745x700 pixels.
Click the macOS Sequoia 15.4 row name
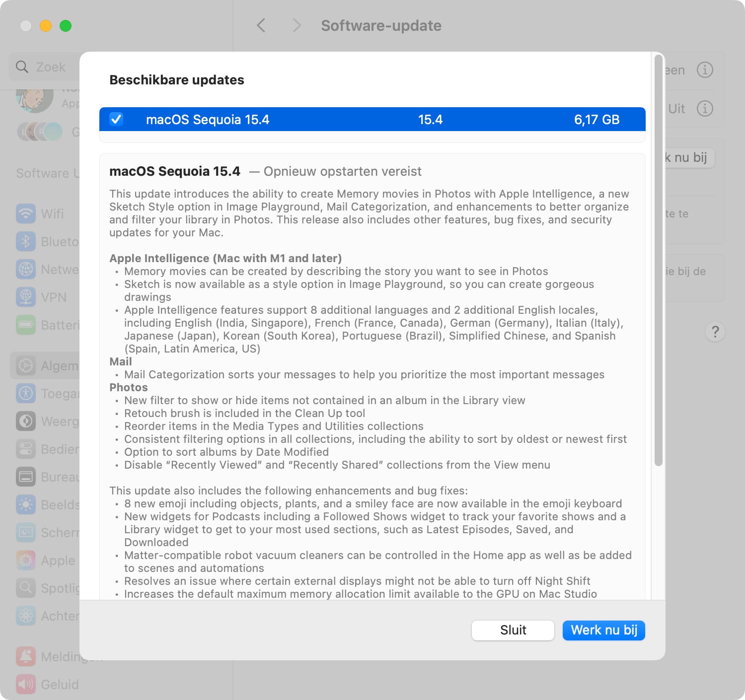(208, 120)
